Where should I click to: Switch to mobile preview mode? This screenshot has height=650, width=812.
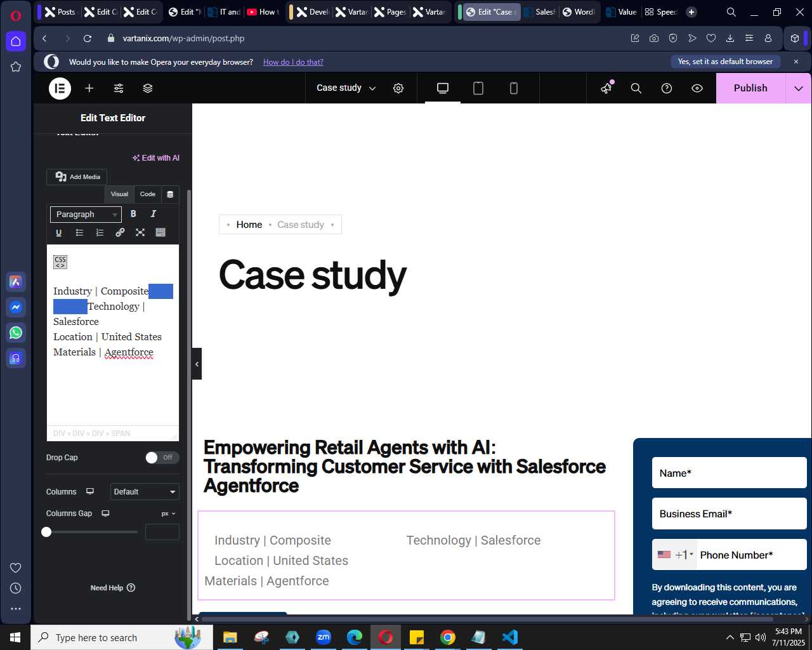click(514, 88)
